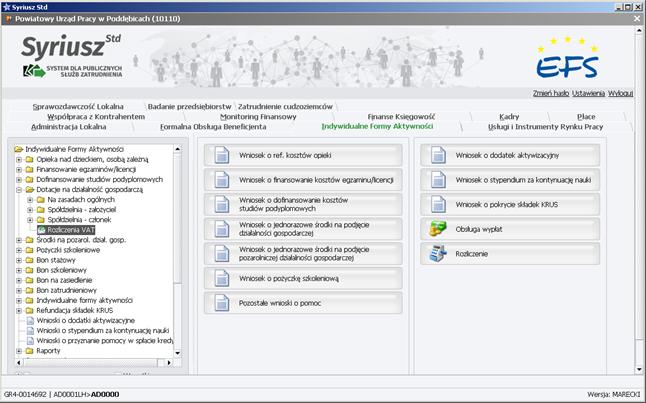Image resolution: width=646 pixels, height=403 pixels.
Task: Click folder icon of Pożyczki szkoleniowe
Action: tap(29, 250)
